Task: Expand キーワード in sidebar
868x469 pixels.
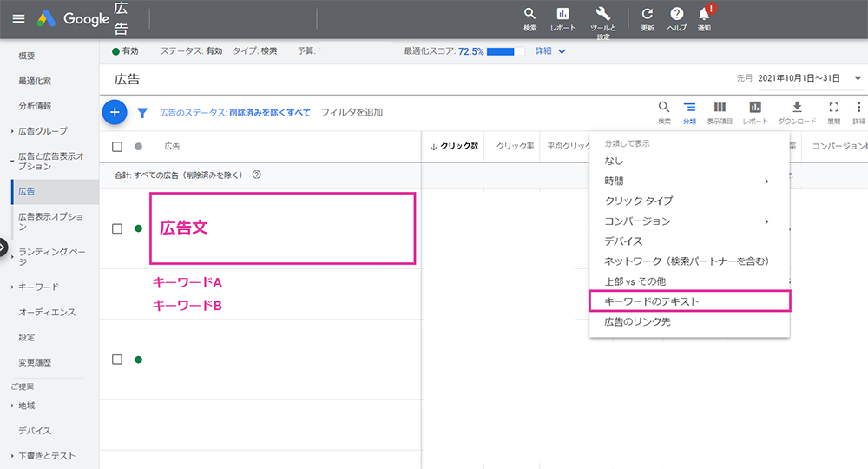Action: tap(12, 287)
